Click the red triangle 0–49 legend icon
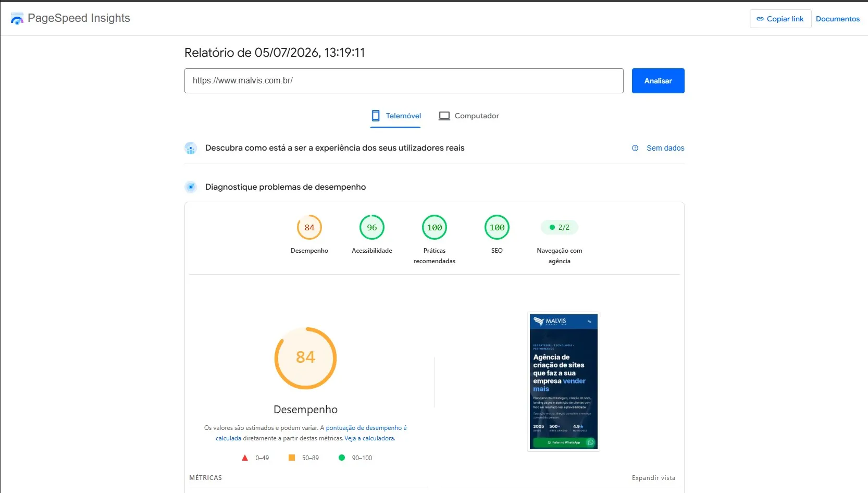 click(x=245, y=458)
